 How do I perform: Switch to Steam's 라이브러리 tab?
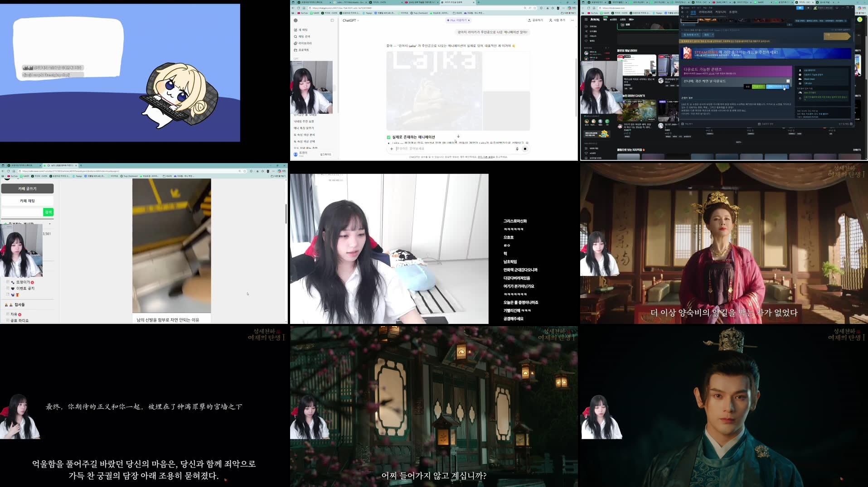(706, 12)
